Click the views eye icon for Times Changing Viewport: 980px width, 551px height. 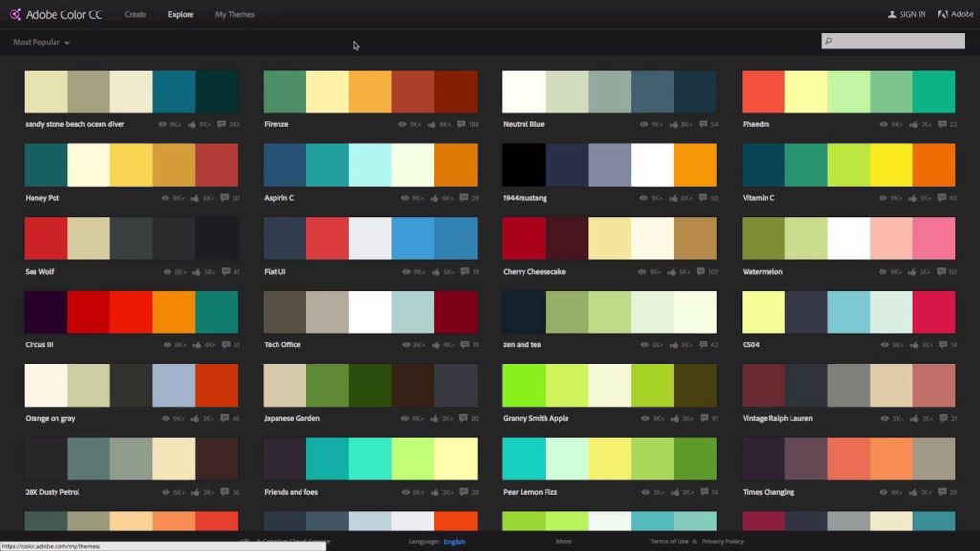pos(883,493)
